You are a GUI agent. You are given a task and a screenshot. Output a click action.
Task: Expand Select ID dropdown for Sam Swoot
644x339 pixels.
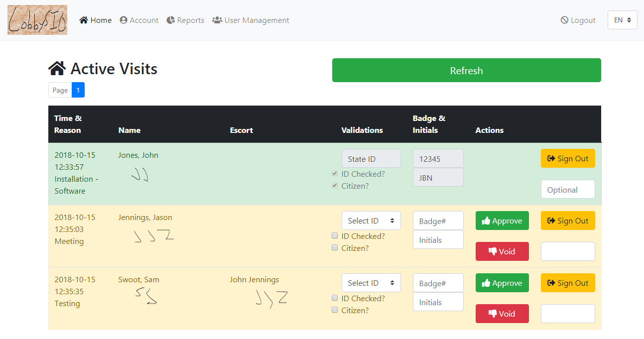(371, 283)
